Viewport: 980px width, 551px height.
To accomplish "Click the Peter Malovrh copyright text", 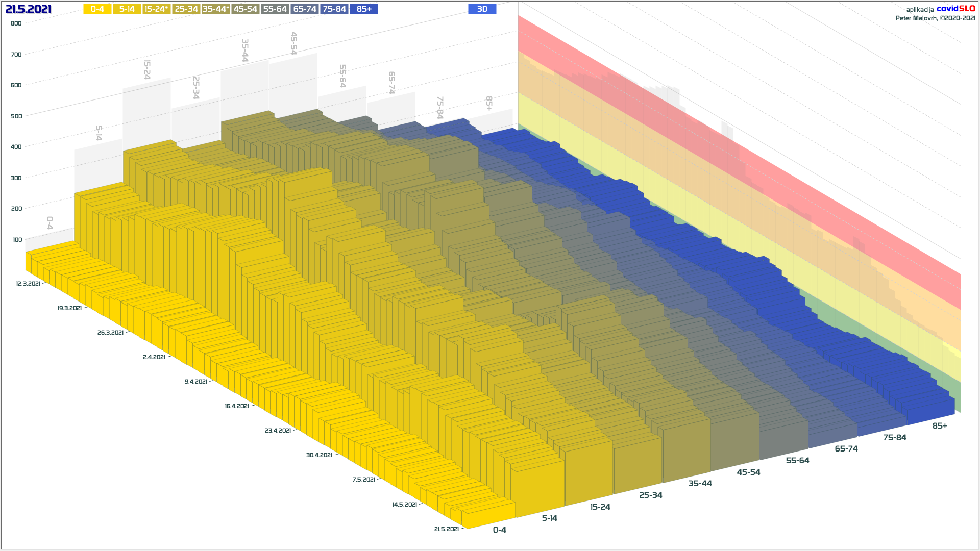I will [x=935, y=18].
